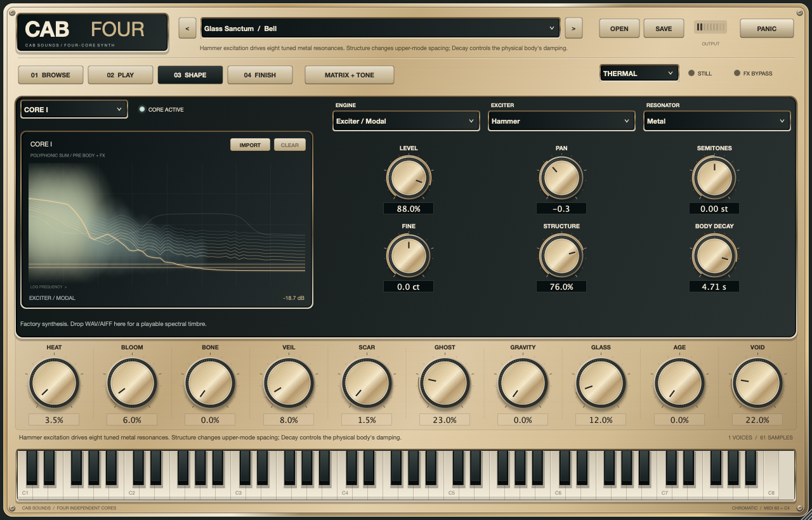The height and width of the screenshot is (520, 812).
Task: Open the Resonator dropdown showing Metal
Action: click(x=717, y=121)
